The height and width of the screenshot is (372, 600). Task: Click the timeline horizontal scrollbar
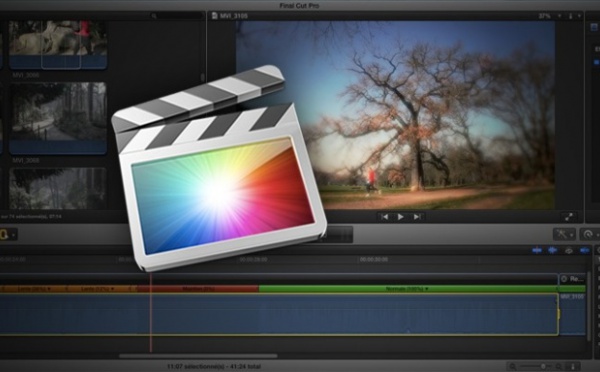[x=198, y=356]
